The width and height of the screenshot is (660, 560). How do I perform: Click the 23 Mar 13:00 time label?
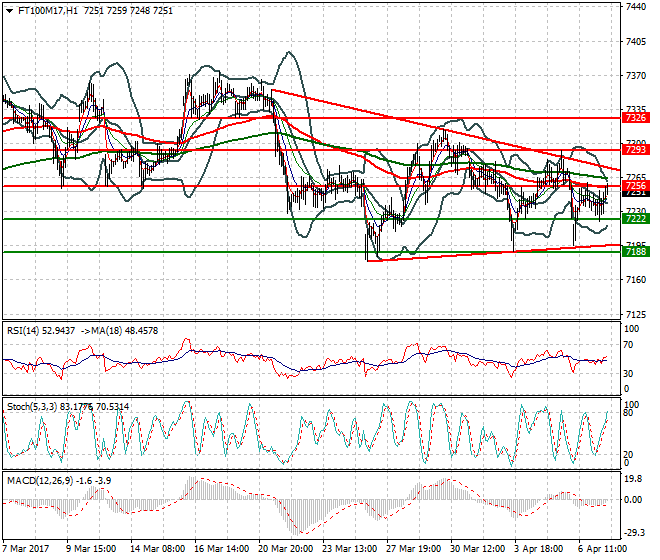tap(350, 549)
